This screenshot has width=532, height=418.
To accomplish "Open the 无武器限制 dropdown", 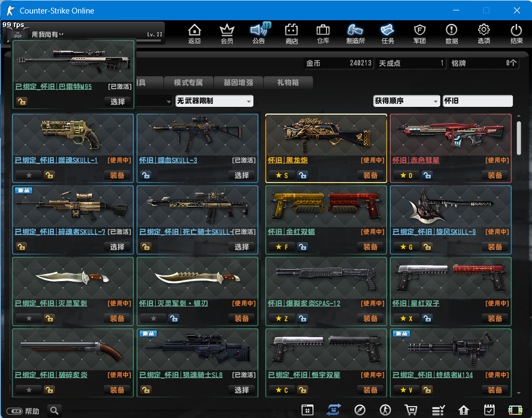I will pyautogui.click(x=214, y=101).
